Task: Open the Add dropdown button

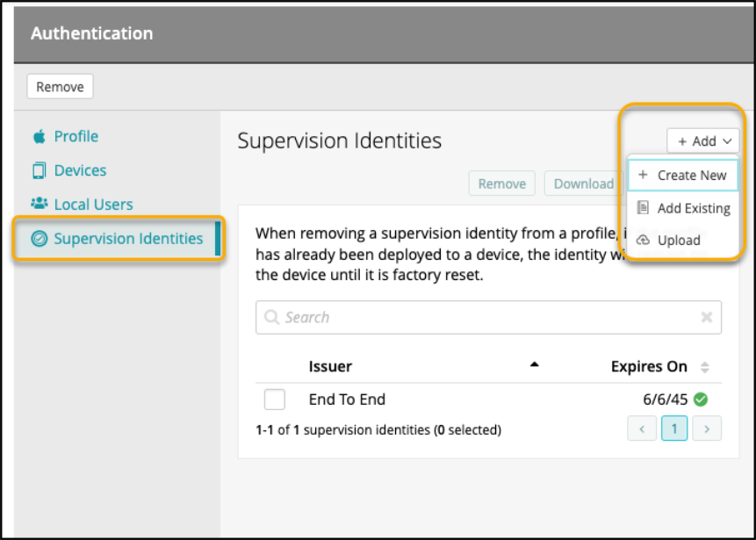Action: pos(702,141)
